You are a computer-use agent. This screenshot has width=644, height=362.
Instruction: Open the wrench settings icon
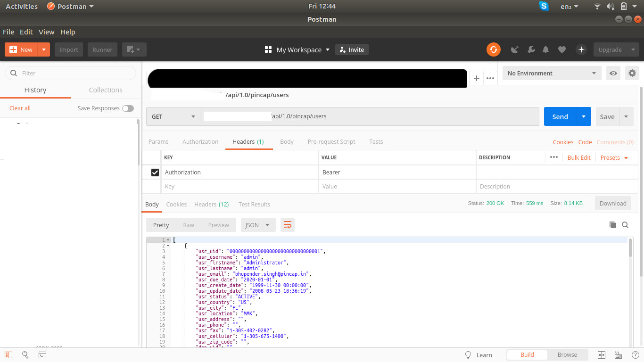tap(531, 49)
